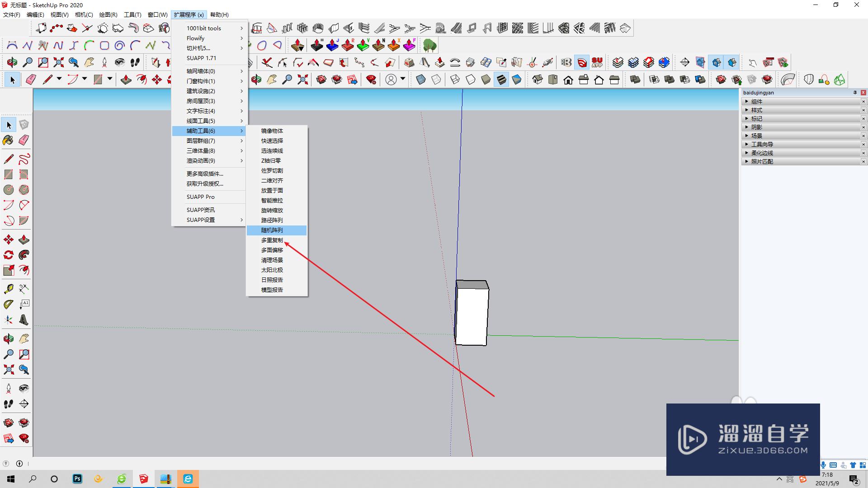This screenshot has width=868, height=488.
Task: Switch to Shaded face style
Action: pyautogui.click(x=486, y=80)
